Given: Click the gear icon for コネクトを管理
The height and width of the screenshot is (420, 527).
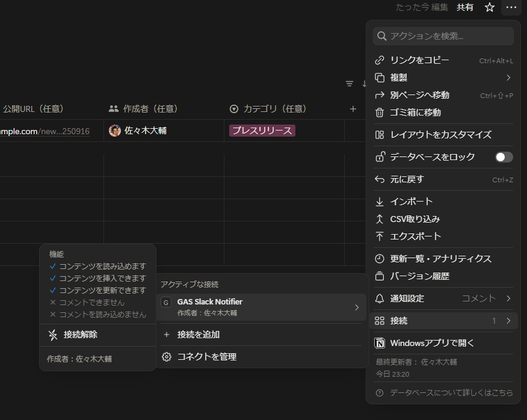Looking at the screenshot, I should tap(167, 357).
